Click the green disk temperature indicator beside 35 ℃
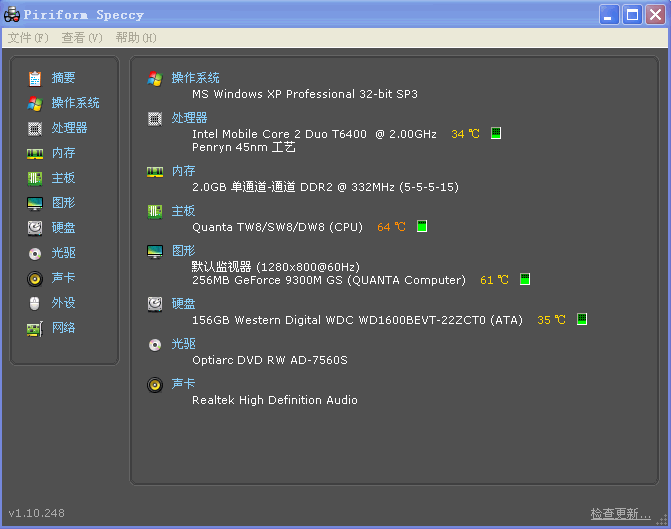This screenshot has height=529, width=671. tap(582, 319)
